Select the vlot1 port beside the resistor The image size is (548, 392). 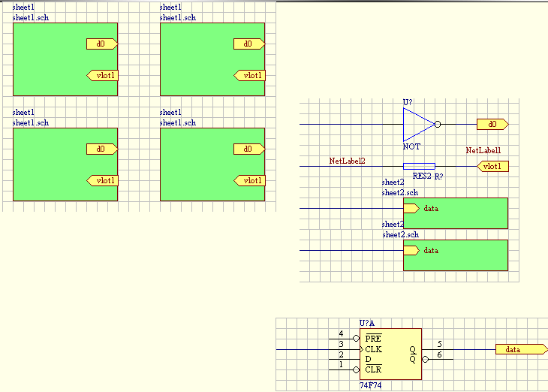492,166
